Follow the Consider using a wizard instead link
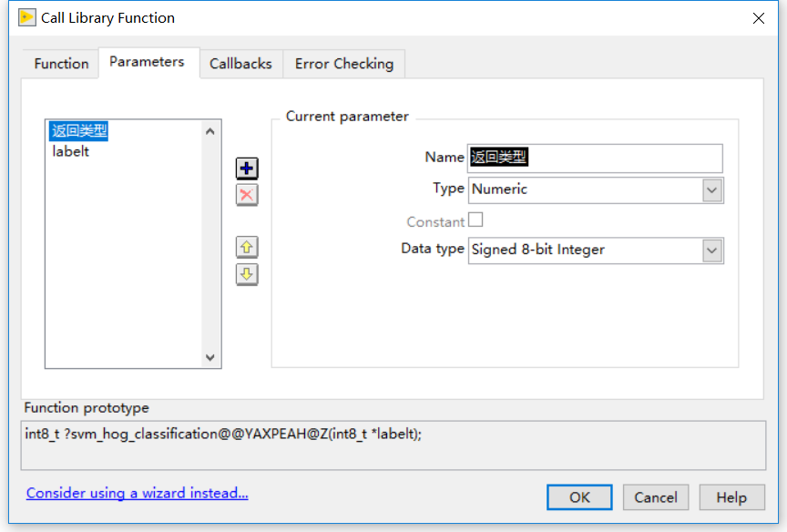This screenshot has width=787, height=532. coord(137,493)
